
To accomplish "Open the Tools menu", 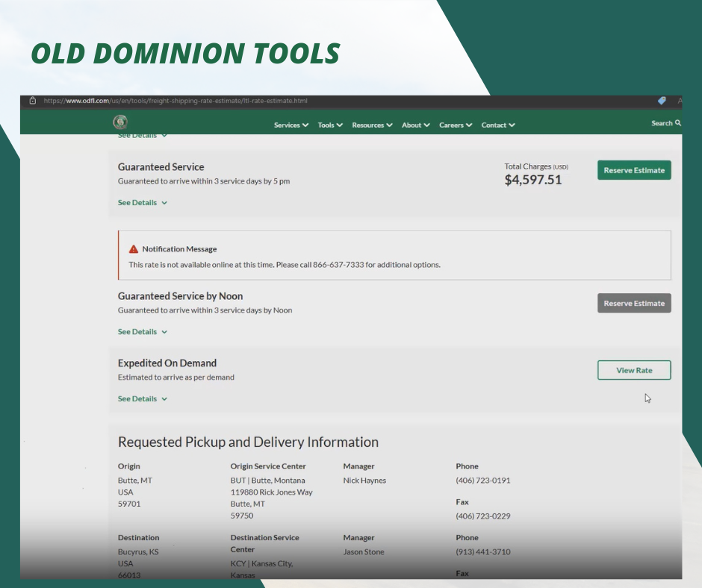I will pos(330,125).
